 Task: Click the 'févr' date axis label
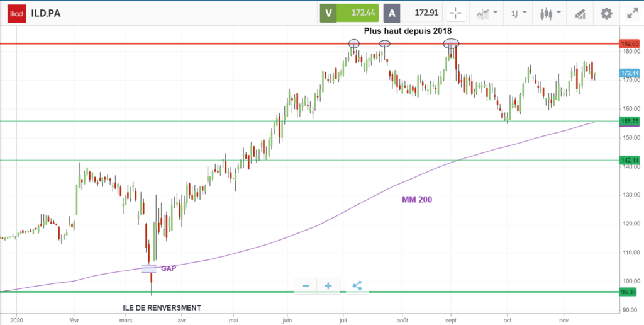pyautogui.click(x=74, y=319)
